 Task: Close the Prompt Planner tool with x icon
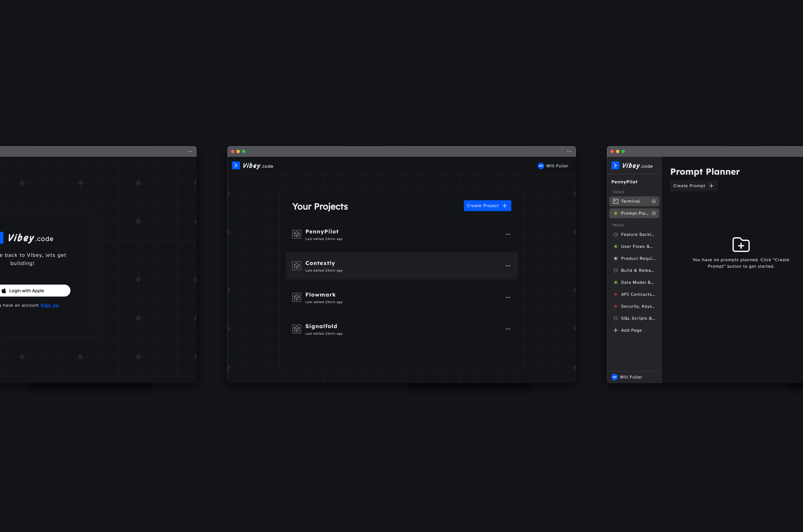point(654,213)
